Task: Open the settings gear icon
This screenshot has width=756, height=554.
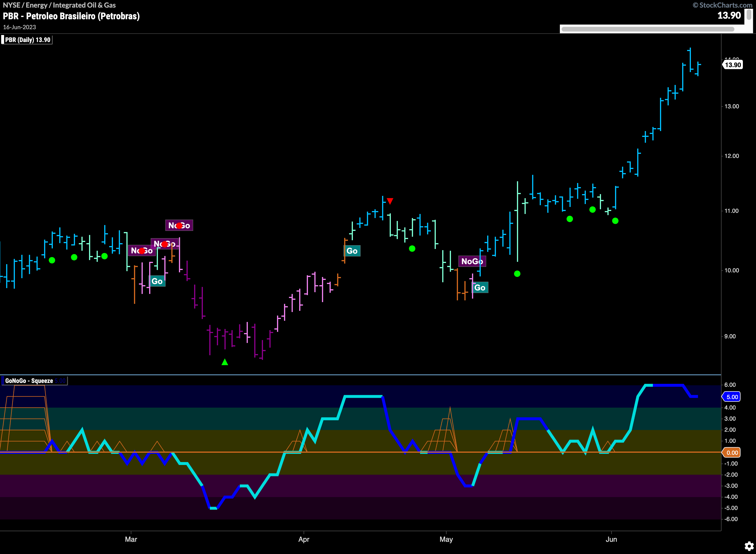Action: click(749, 546)
